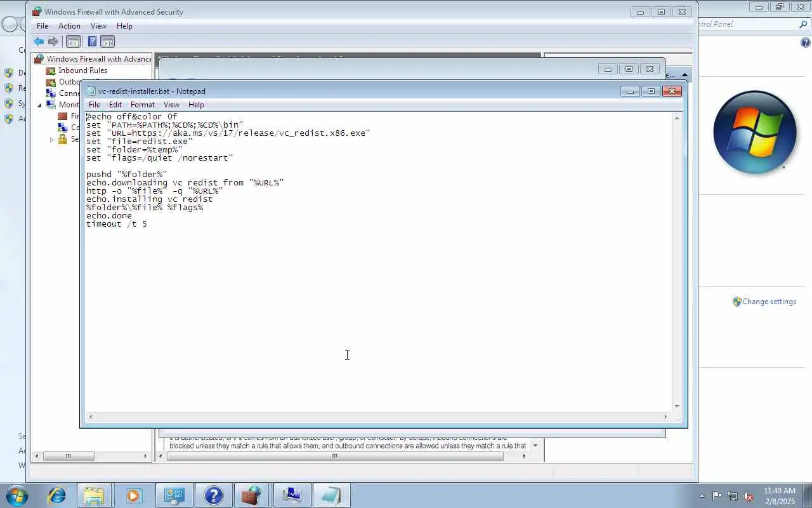The image size is (812, 508).
Task: Open Notepad Help menu
Action: [196, 105]
